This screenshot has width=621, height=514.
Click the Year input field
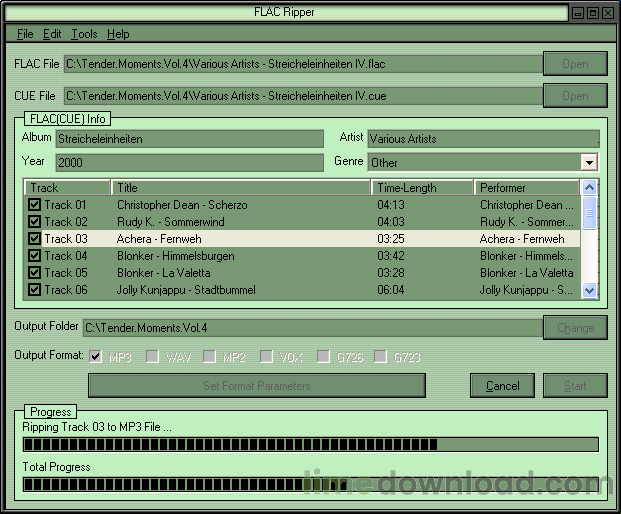(192, 162)
